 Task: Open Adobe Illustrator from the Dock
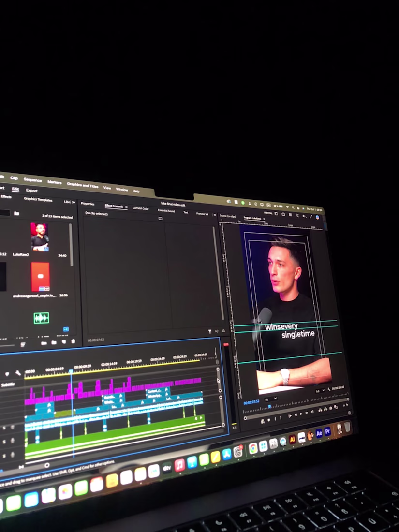point(293,440)
